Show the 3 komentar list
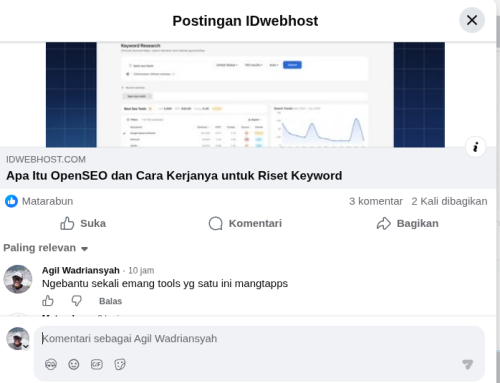Viewport: 500px width, 383px height. tap(376, 201)
